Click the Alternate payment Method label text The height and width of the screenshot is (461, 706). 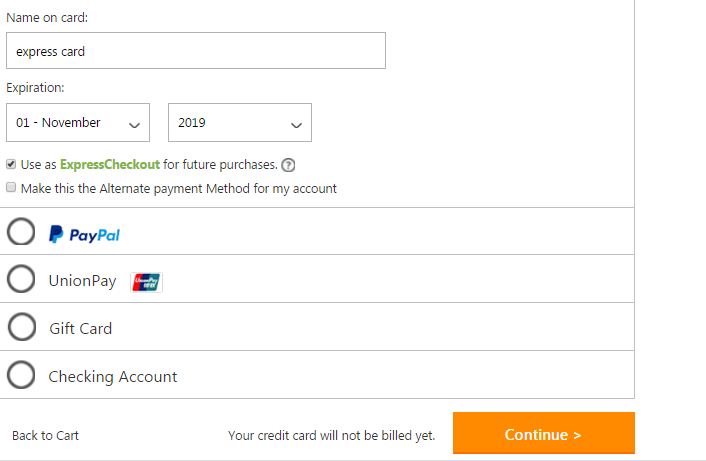[178, 188]
